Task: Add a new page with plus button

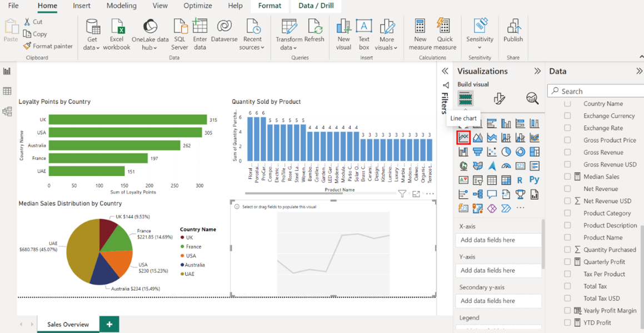Action: pyautogui.click(x=109, y=324)
